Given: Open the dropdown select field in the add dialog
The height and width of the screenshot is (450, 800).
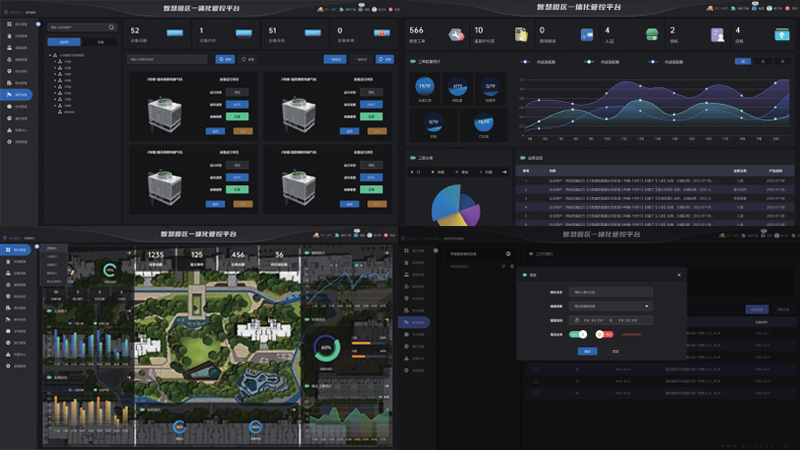Looking at the screenshot, I should [610, 306].
